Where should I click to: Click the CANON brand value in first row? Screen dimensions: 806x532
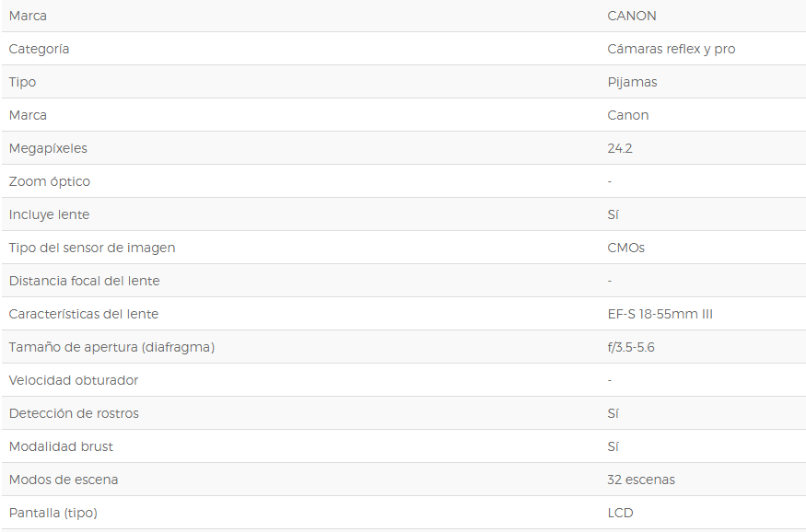(x=632, y=16)
